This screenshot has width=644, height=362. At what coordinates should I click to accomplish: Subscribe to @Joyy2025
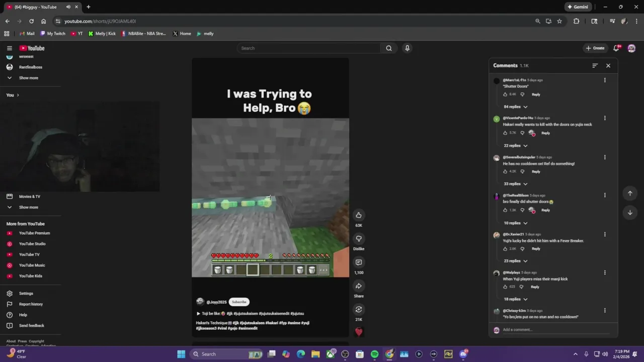(x=239, y=302)
